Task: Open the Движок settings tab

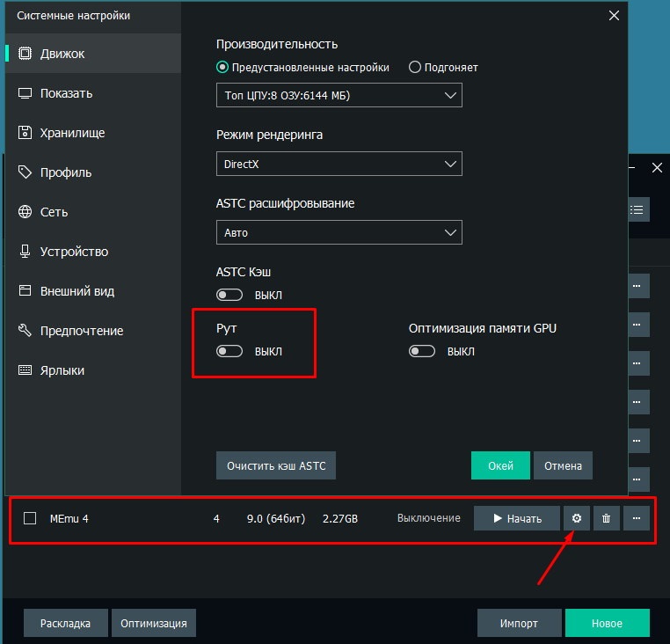Action: click(x=93, y=54)
